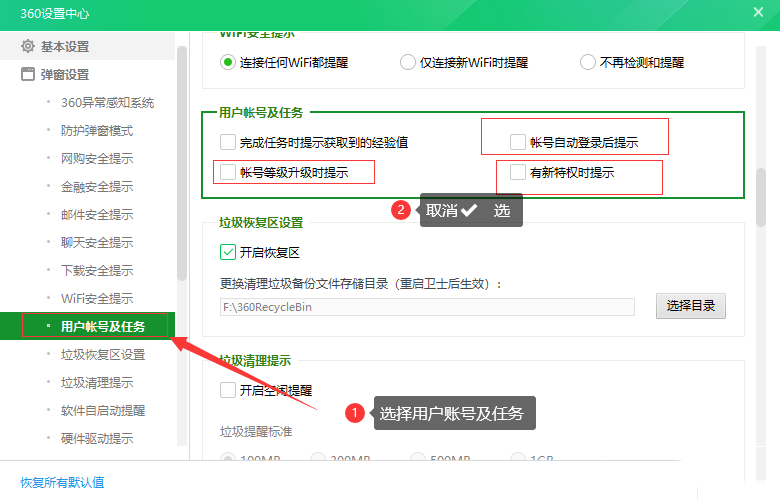Click the main settings pane scrollbar thumb
Image resolution: width=780 pixels, height=500 pixels.
click(761, 198)
